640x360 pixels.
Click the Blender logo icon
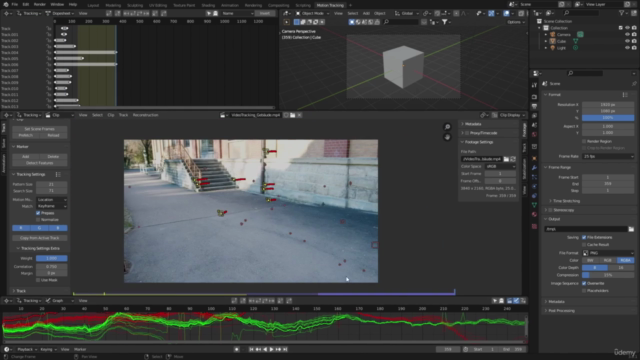(x=5, y=4)
